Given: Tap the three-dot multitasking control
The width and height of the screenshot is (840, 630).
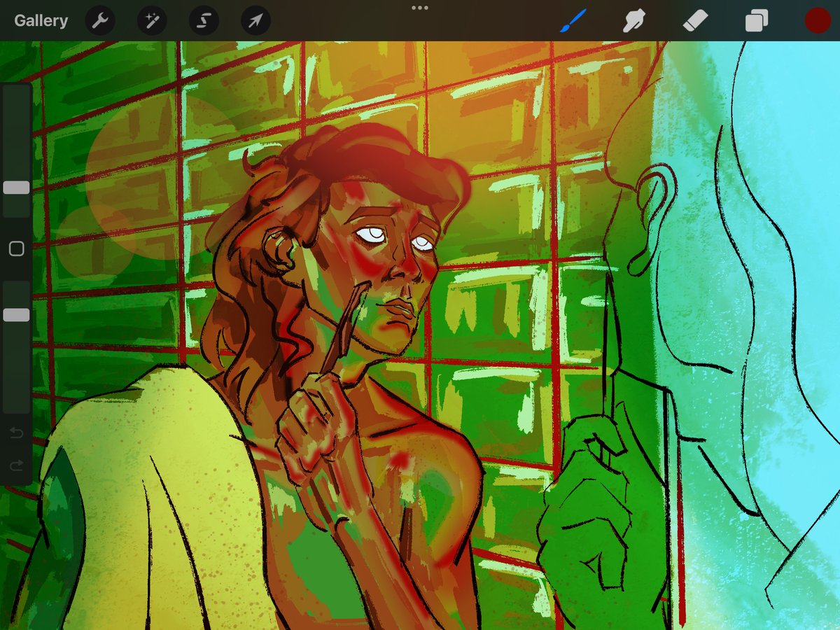Looking at the screenshot, I should click(420, 8).
